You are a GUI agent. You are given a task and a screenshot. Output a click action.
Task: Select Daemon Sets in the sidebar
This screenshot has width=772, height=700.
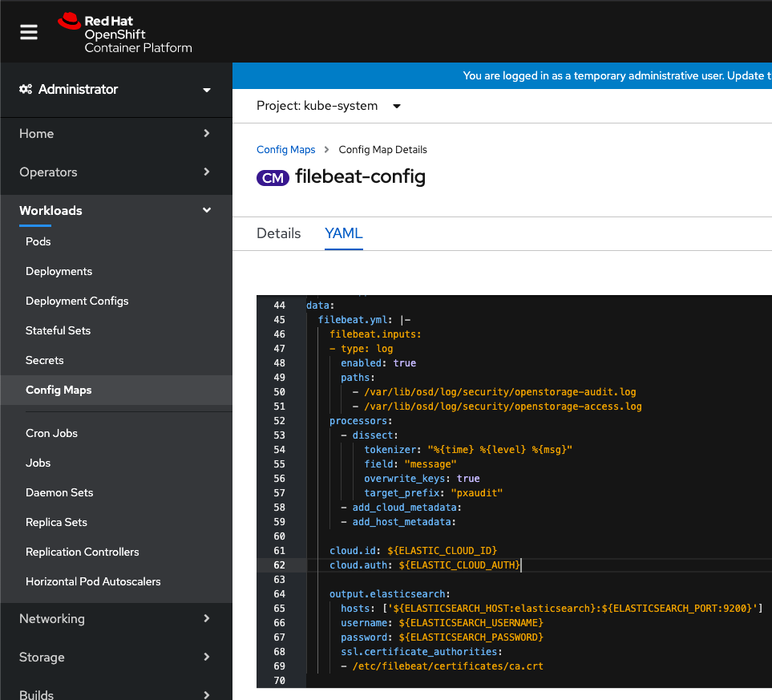pos(59,492)
